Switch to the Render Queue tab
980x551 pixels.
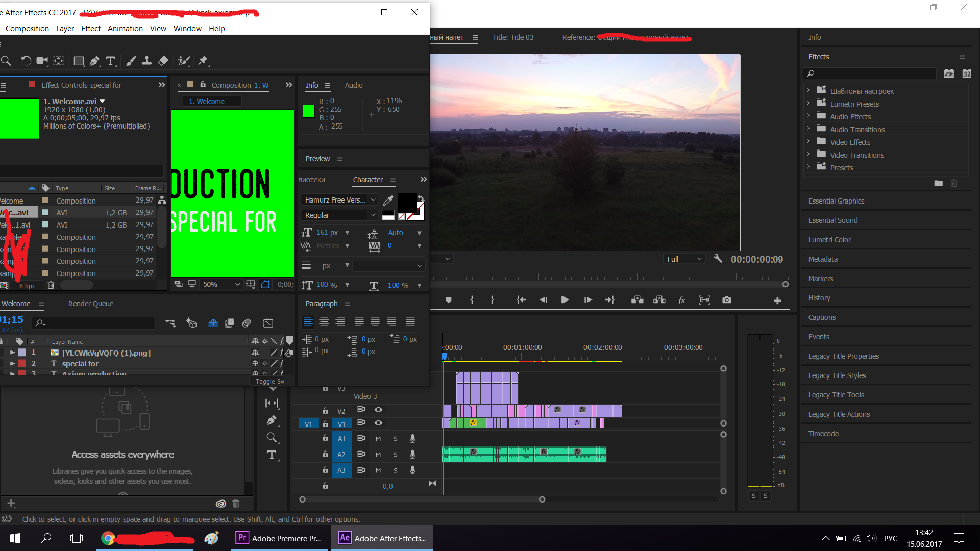click(91, 304)
